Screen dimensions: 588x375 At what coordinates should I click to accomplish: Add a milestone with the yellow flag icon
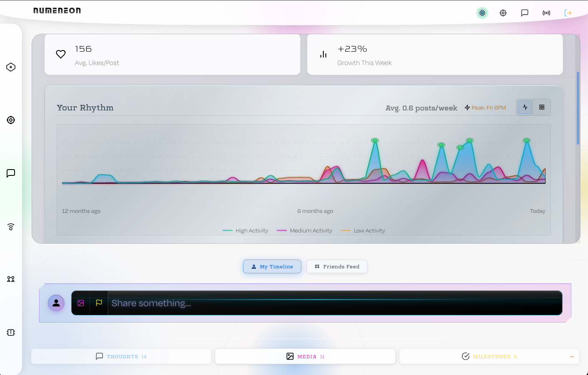point(99,303)
